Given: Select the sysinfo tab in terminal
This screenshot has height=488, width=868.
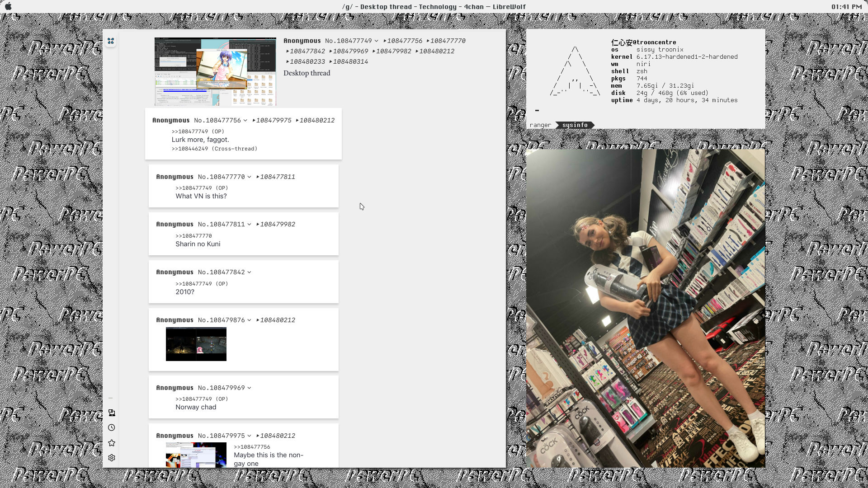Looking at the screenshot, I should tap(575, 125).
